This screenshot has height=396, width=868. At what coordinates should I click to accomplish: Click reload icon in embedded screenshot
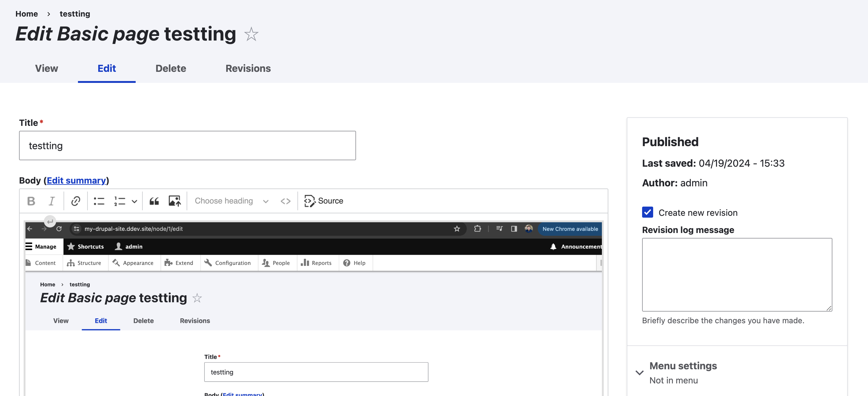pos(59,229)
